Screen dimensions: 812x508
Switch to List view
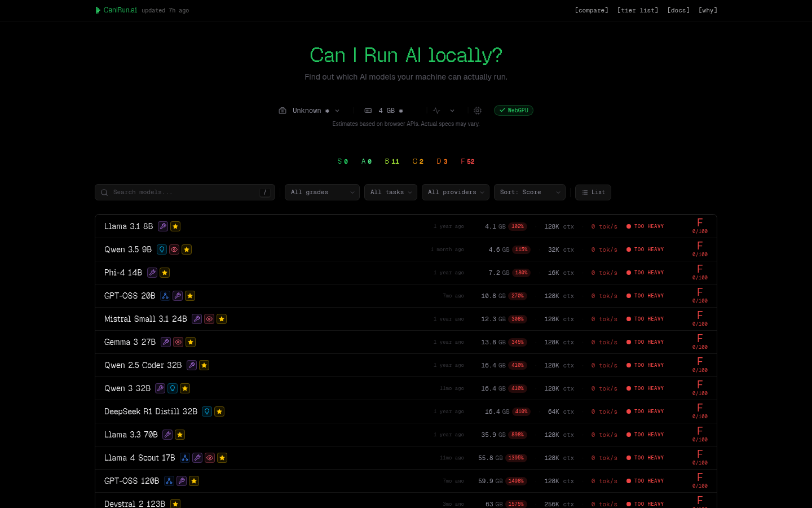(x=593, y=192)
